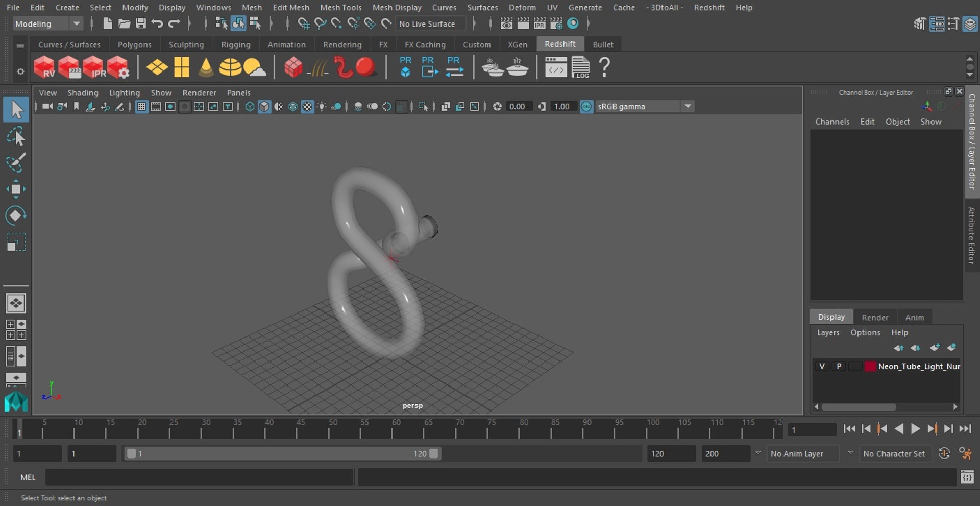Create a Redshift physical sun and sky light
980x506 pixels.
255,67
